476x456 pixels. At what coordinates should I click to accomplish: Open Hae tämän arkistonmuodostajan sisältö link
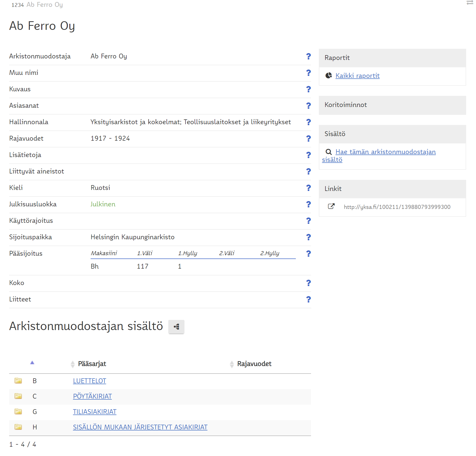[x=385, y=152]
